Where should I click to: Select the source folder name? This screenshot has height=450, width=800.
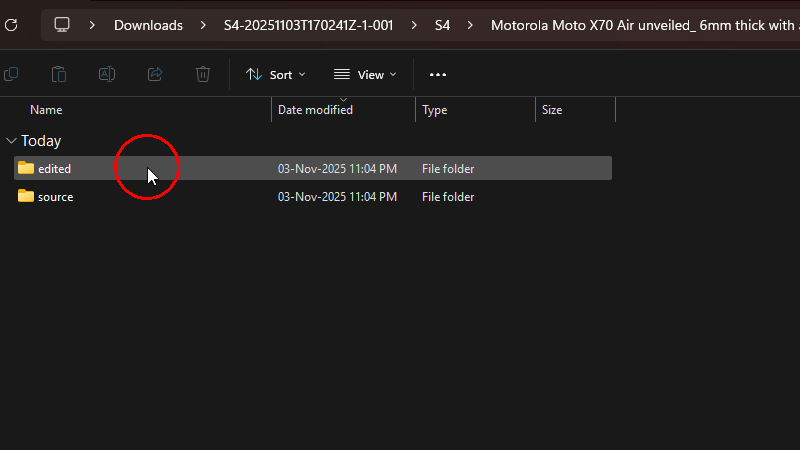coord(56,196)
